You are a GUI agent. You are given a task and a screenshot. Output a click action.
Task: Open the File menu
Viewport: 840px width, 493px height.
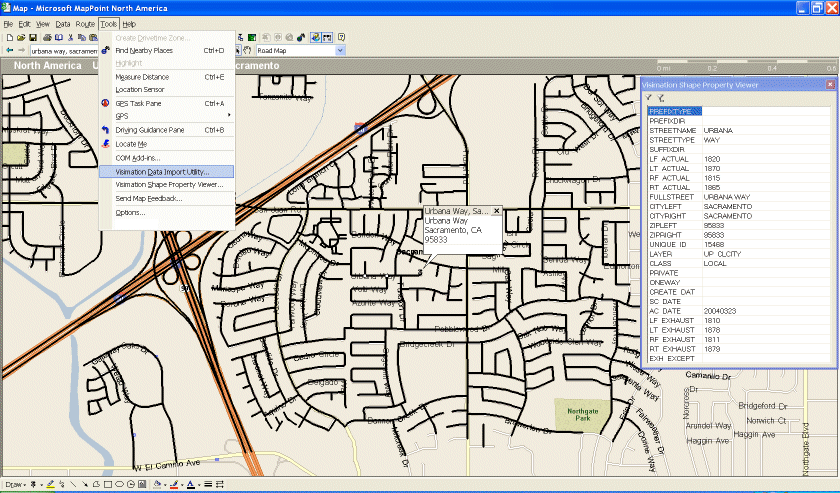point(8,24)
